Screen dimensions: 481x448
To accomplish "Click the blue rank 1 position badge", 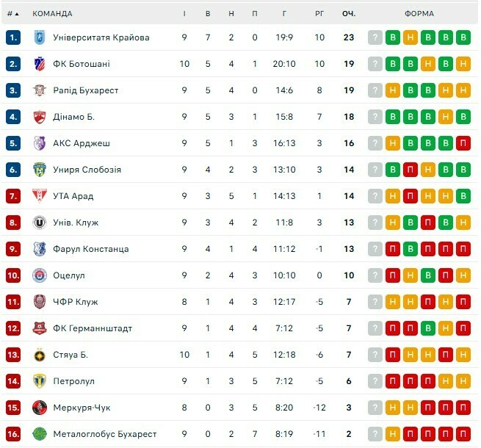I will pos(13,37).
